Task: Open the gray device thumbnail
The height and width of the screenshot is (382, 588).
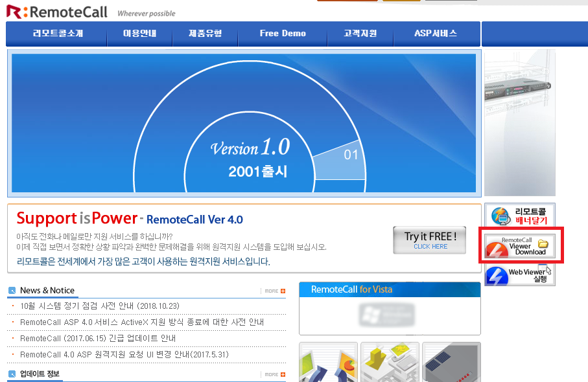Action: pos(451,362)
